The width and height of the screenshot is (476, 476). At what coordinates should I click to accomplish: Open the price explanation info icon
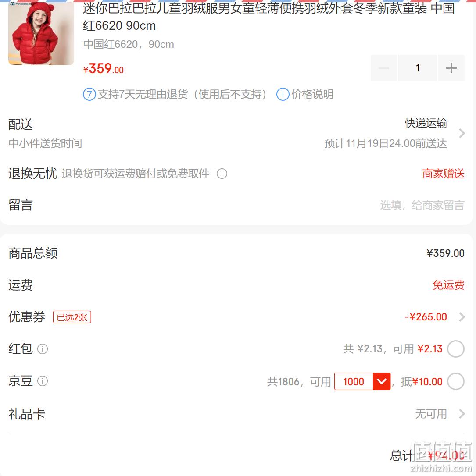pos(283,94)
